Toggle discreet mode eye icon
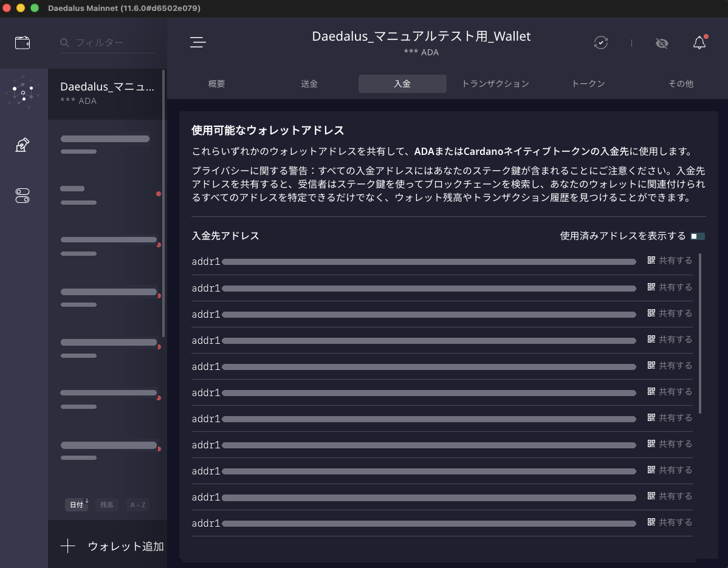Viewport: 728px width, 568px height. point(662,43)
